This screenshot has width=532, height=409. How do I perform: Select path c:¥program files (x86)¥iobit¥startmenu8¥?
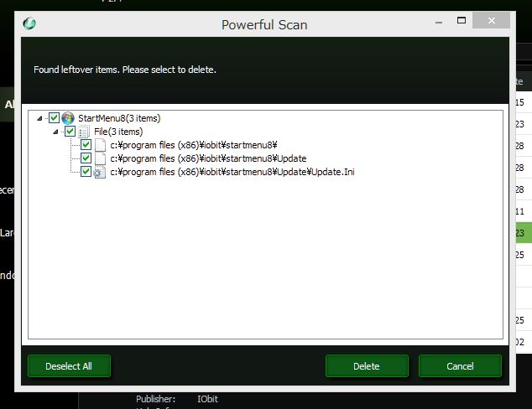pyautogui.click(x=194, y=145)
